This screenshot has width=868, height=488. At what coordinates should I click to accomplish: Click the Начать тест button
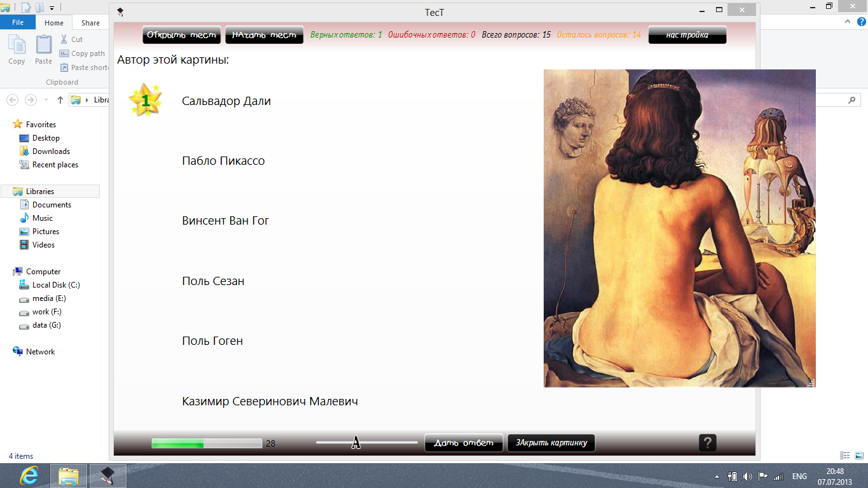(x=264, y=35)
